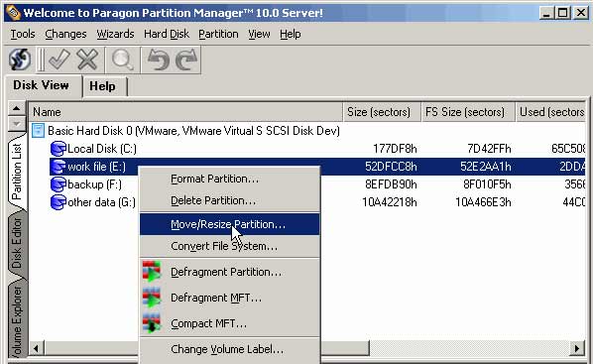
Task: Click the side panel up arrow button
Action: coord(16,108)
